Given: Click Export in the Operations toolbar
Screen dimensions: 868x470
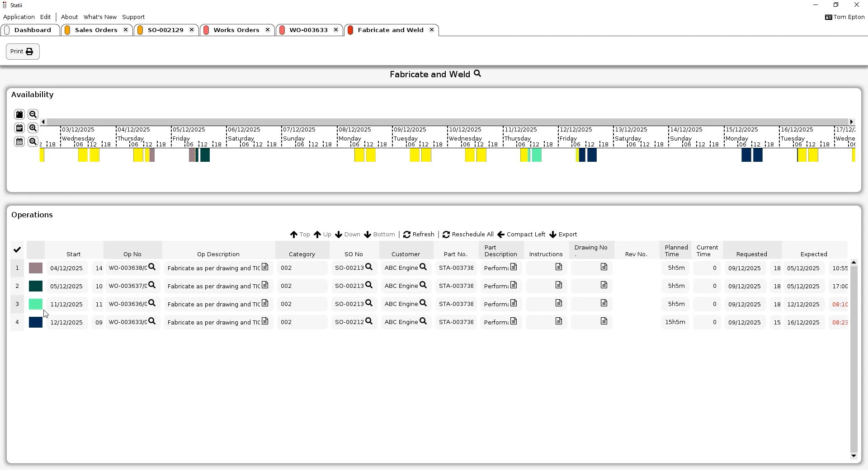Looking at the screenshot, I should 563,235.
